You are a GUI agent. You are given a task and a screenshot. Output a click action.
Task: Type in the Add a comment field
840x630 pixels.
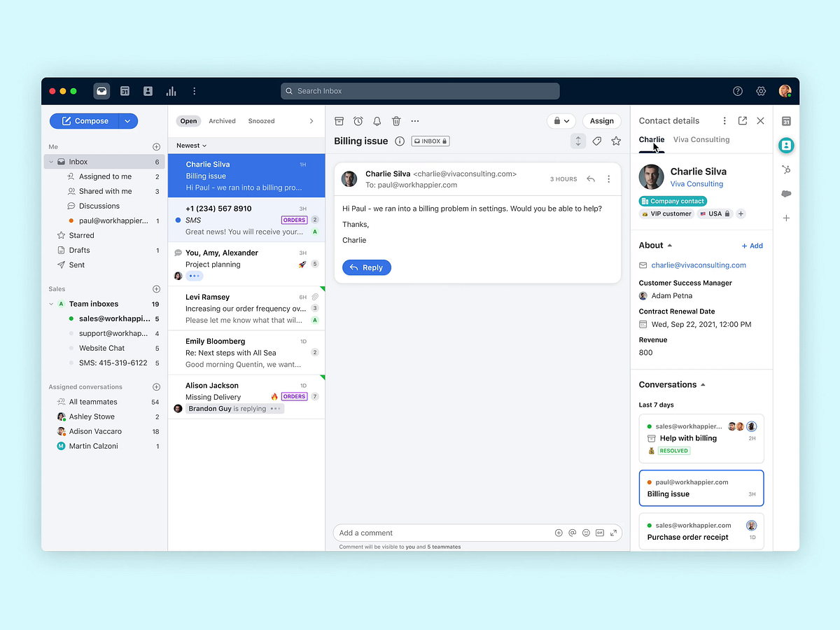[x=434, y=533]
